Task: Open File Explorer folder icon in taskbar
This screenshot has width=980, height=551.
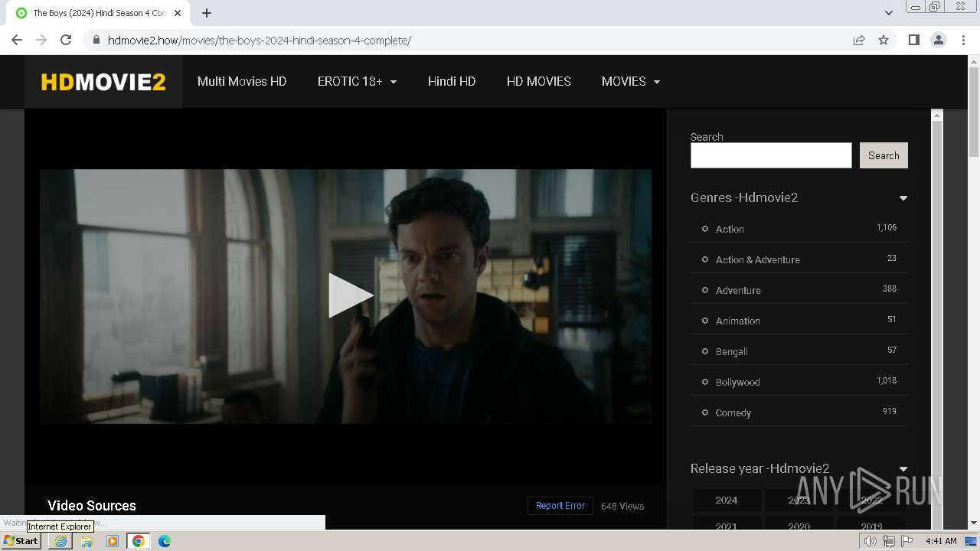Action: tap(87, 541)
